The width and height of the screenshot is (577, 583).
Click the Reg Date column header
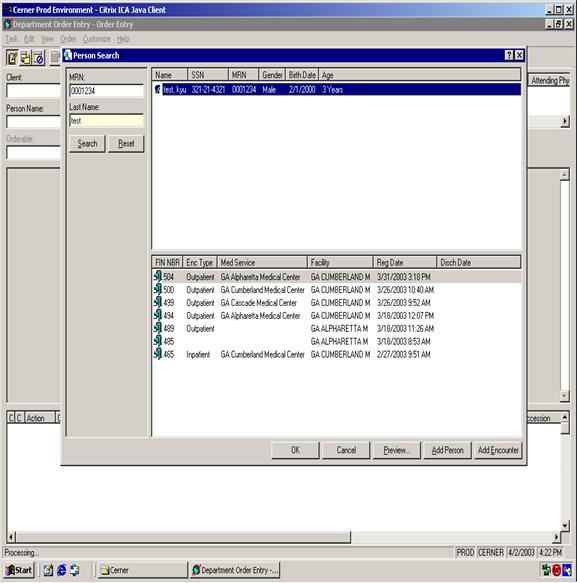point(404,262)
